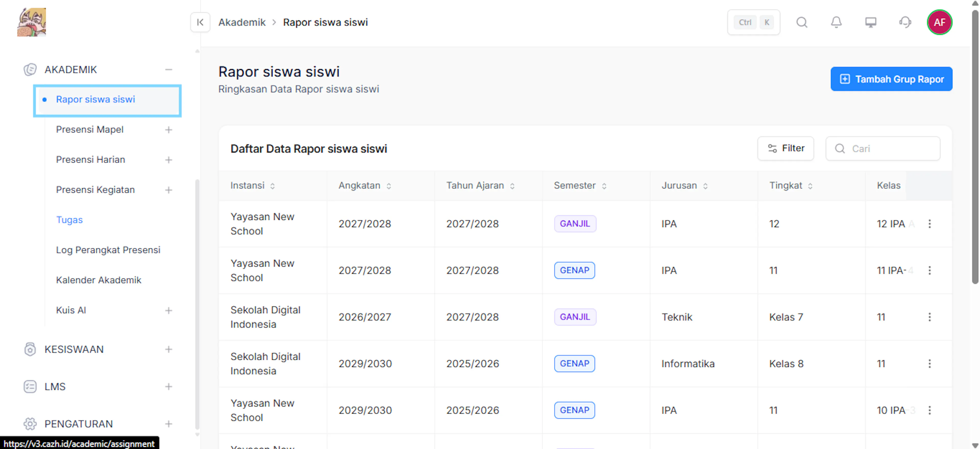The image size is (980, 449).
Task: Click Kelas 8 in Tingkat column
Action: [x=786, y=364]
